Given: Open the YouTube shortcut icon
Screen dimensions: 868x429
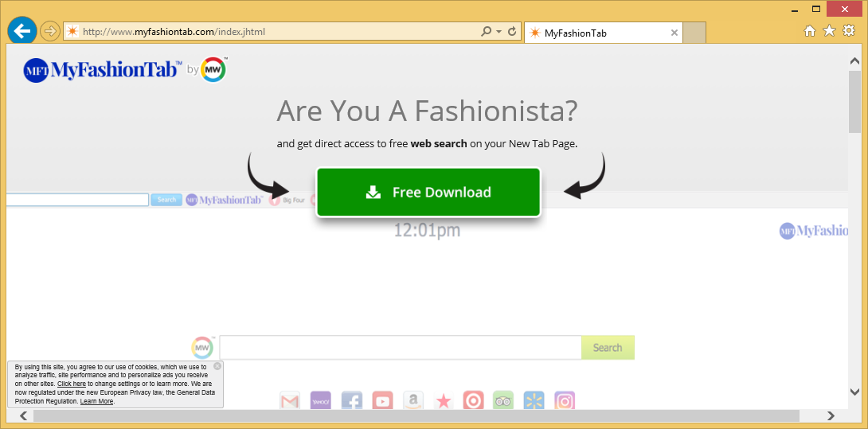Looking at the screenshot, I should (x=382, y=401).
